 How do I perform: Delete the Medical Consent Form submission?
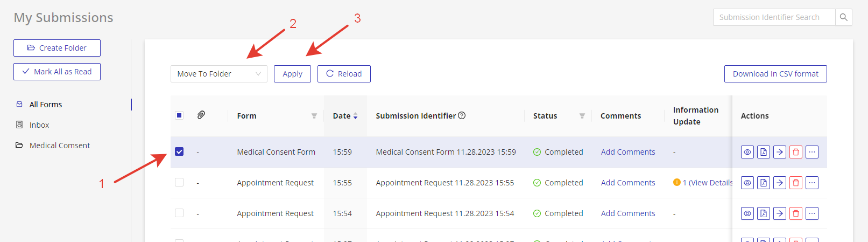796,152
